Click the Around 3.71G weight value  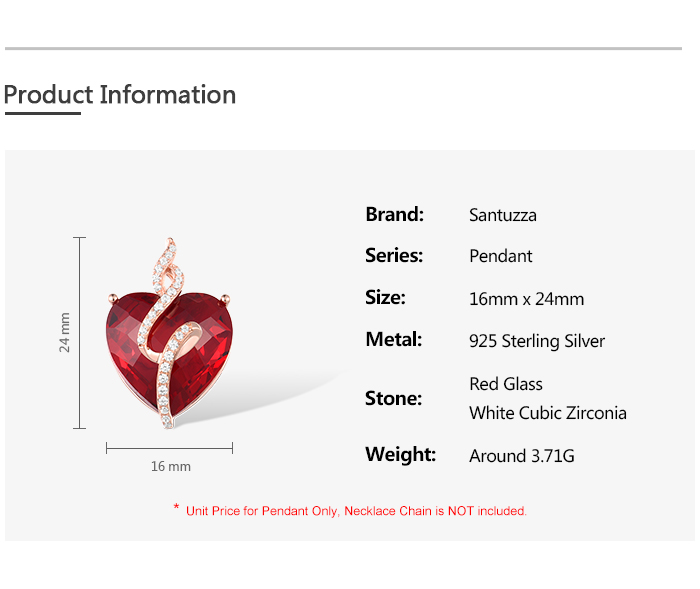[522, 456]
